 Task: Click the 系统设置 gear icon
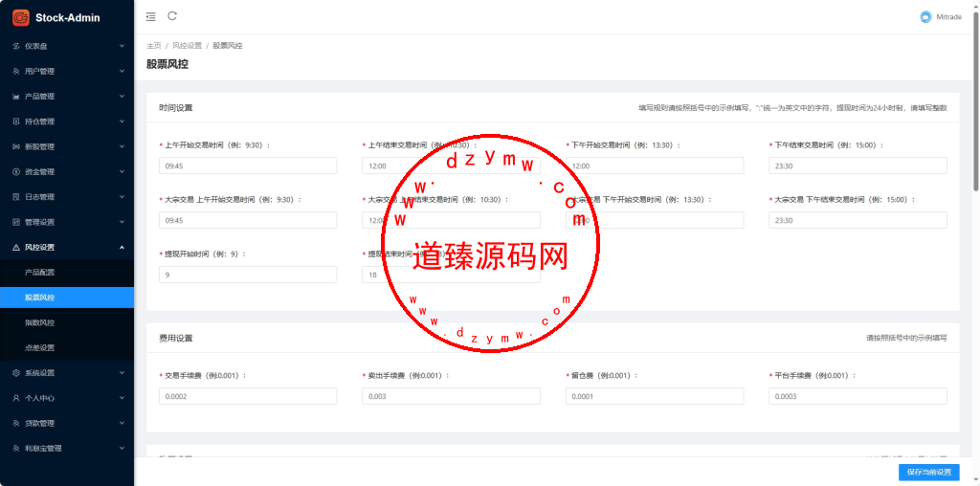pyautogui.click(x=16, y=373)
